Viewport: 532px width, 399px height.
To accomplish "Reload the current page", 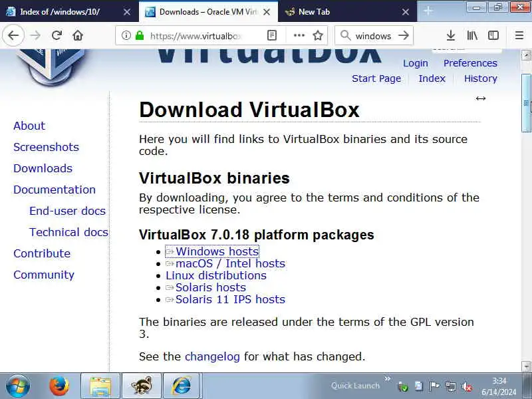I will click(x=57, y=35).
